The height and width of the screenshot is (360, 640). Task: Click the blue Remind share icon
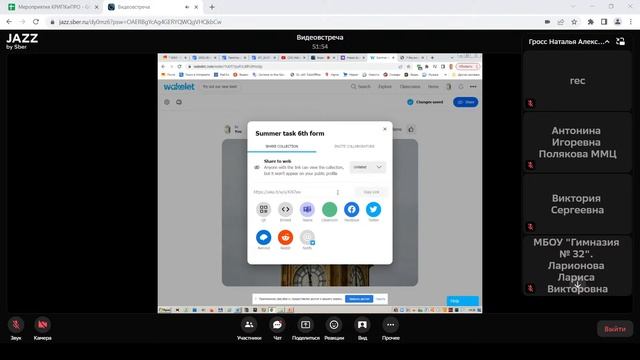(263, 237)
